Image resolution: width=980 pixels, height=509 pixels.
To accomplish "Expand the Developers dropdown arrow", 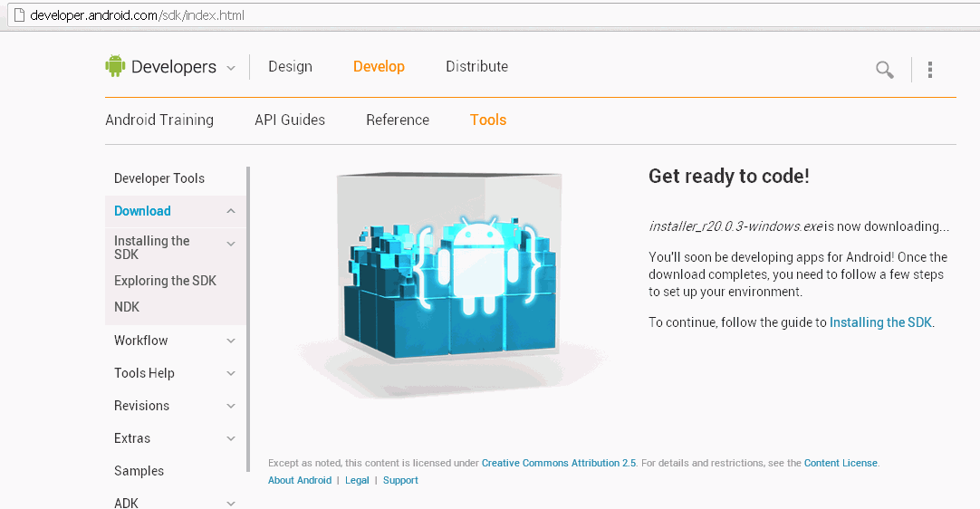I will (x=231, y=68).
